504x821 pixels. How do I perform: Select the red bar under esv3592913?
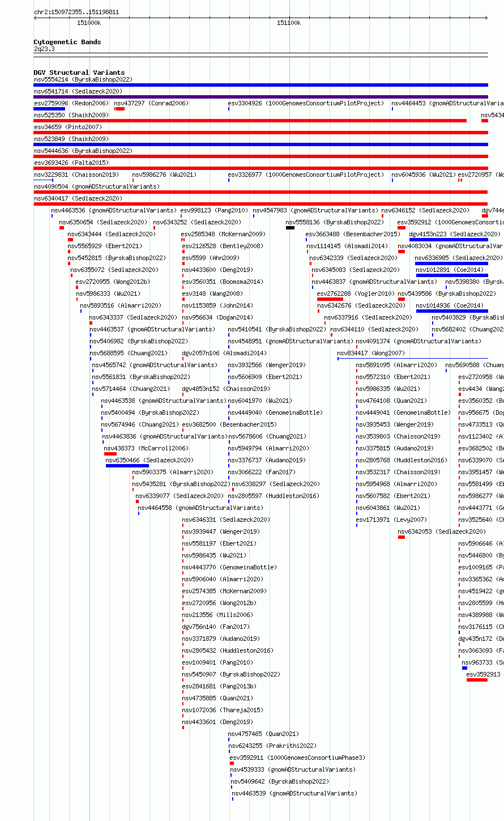click(x=477, y=680)
